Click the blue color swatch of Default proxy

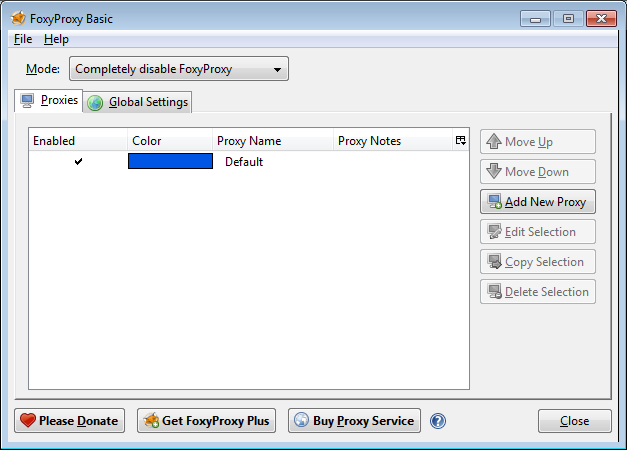170,161
